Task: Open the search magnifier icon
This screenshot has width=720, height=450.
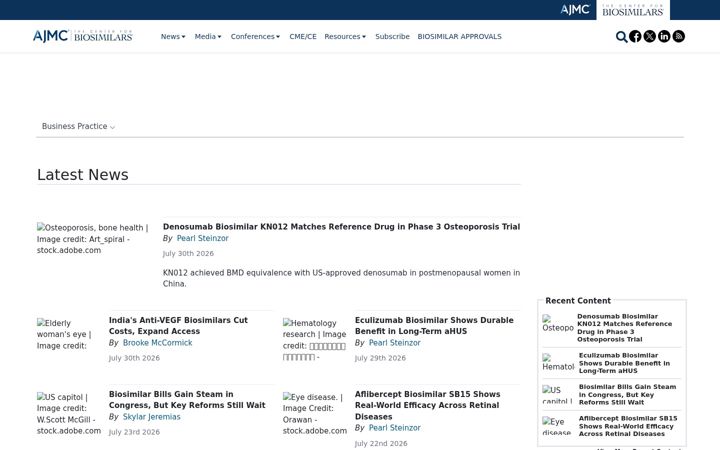Action: click(621, 37)
